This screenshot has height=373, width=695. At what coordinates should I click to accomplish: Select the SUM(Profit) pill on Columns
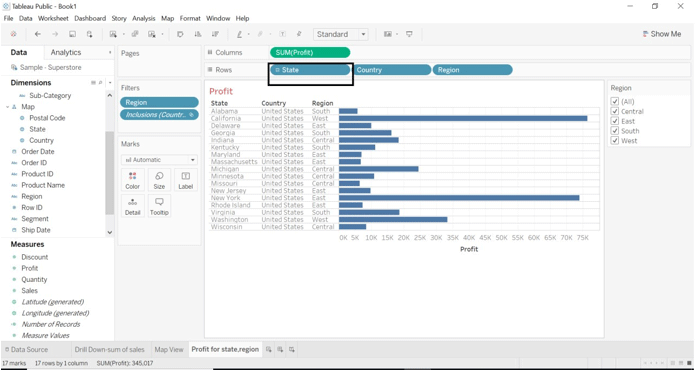coord(310,52)
